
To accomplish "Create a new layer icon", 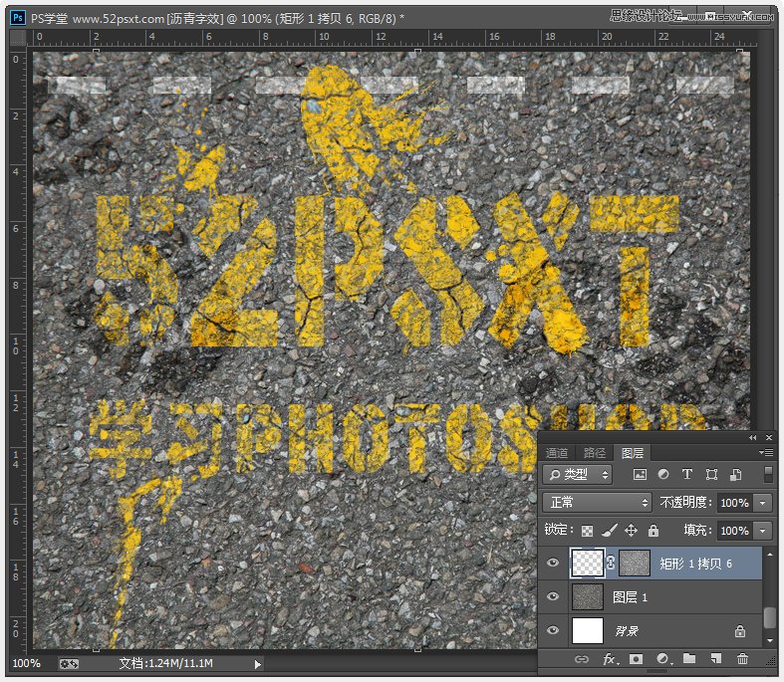I will pyautogui.click(x=716, y=659).
